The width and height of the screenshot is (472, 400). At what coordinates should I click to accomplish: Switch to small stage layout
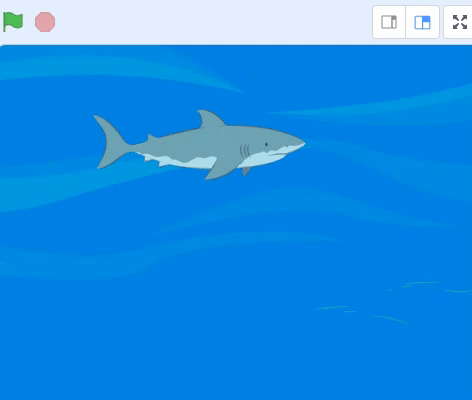click(x=389, y=22)
